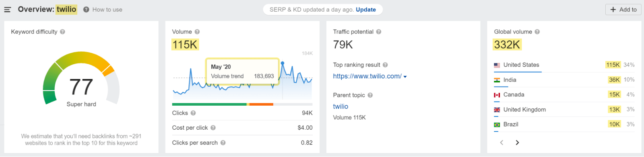Open the twilio parent topic link
The image size is (644, 157).
click(341, 106)
